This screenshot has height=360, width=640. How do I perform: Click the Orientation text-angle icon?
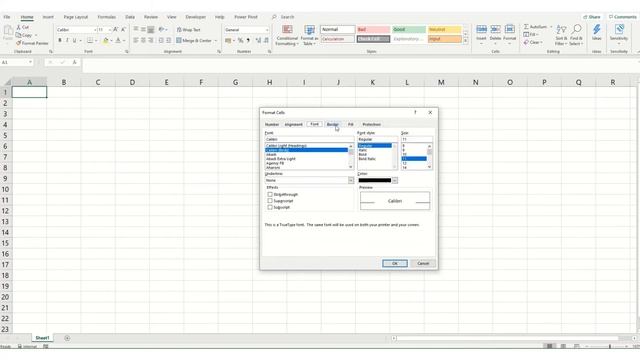pyautogui.click(x=162, y=29)
